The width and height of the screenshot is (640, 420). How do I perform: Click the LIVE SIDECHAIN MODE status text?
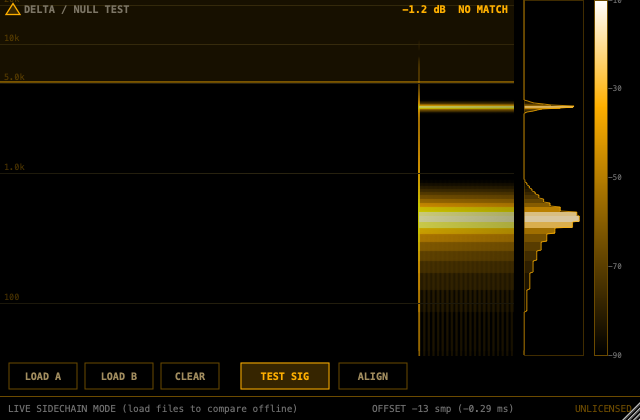click(x=152, y=409)
